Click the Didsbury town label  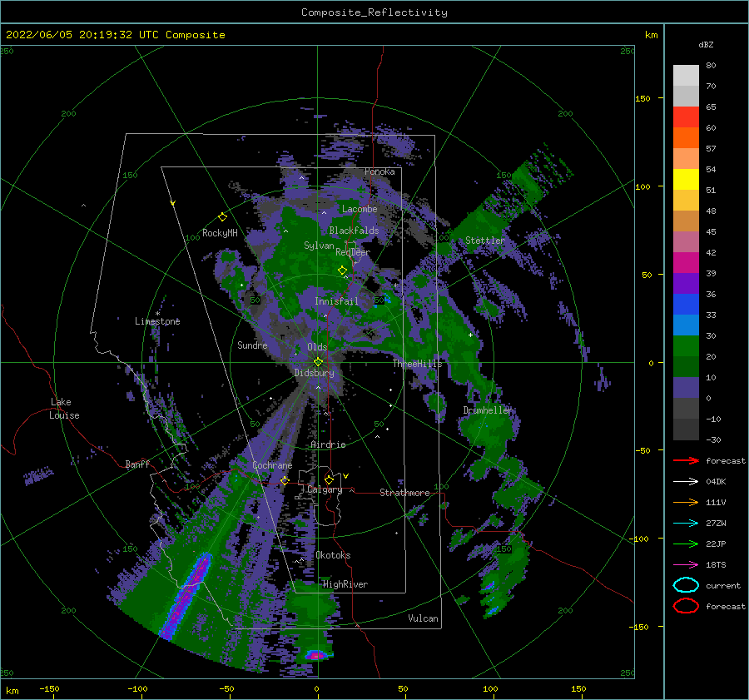click(x=315, y=373)
